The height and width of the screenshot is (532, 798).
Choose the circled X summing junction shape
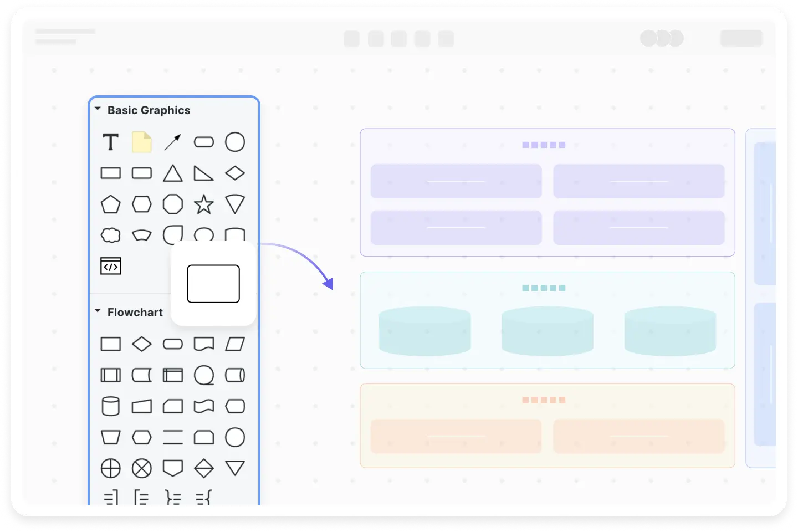pyautogui.click(x=142, y=468)
